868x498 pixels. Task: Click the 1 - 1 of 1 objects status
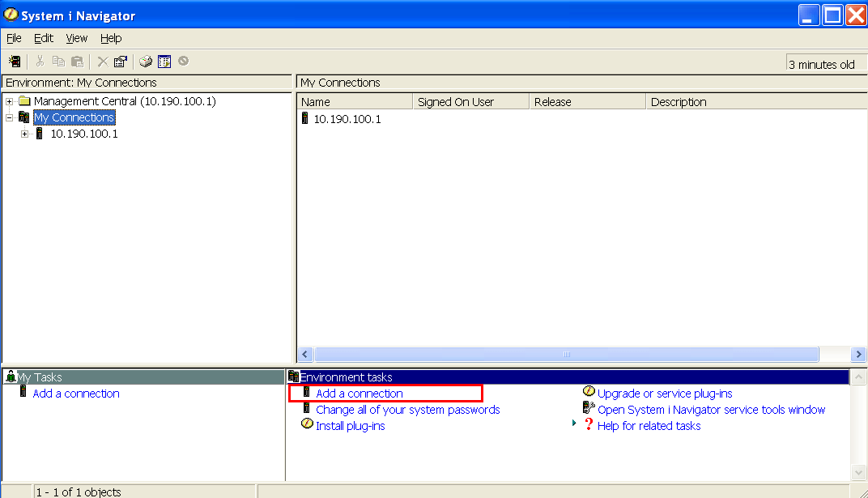tap(79, 492)
